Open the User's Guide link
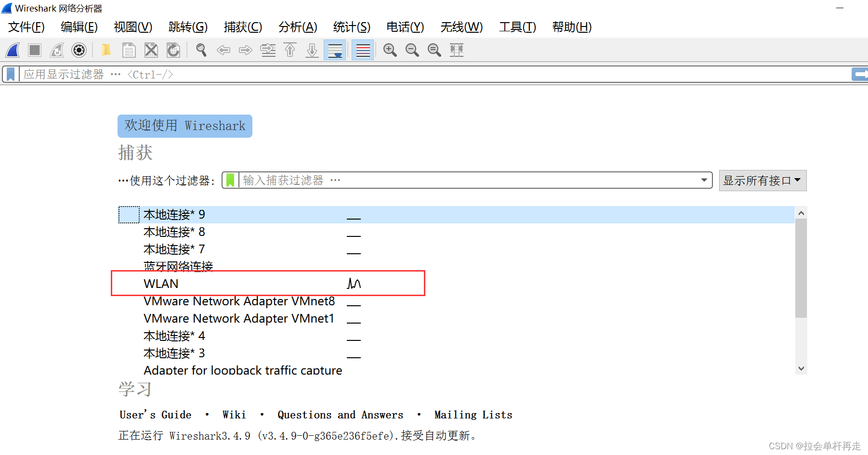The image size is (868, 455). tap(155, 415)
